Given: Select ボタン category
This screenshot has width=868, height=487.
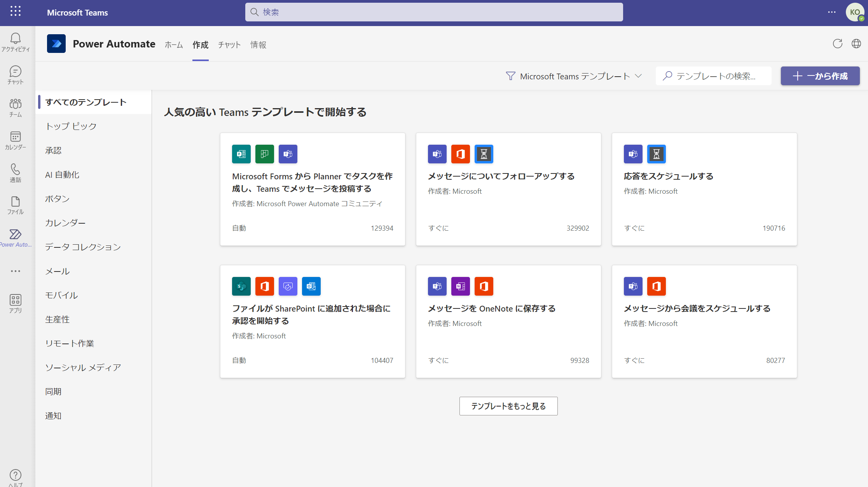Looking at the screenshot, I should click(94, 198).
